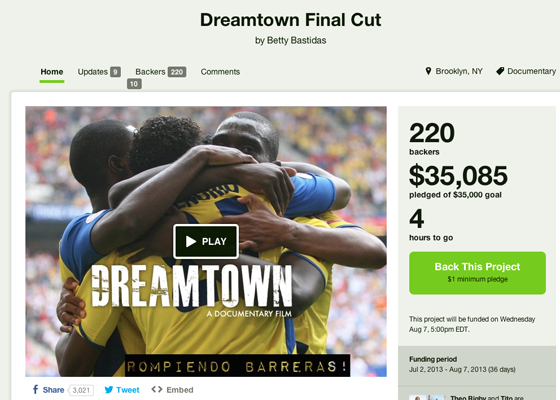Click the Backers count badge 220
Viewport: 560px width, 400px height.
tap(177, 72)
